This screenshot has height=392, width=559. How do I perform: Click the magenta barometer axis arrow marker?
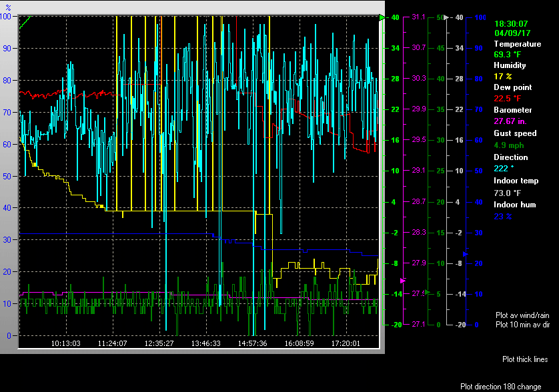click(x=402, y=281)
